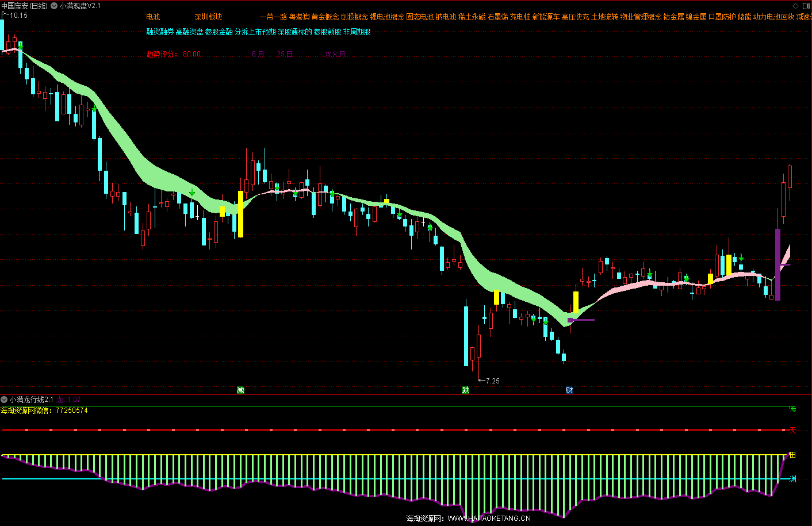The height and width of the screenshot is (526, 812).
Task: Click the 锂电池概念 concept tag
Action: click(x=387, y=17)
